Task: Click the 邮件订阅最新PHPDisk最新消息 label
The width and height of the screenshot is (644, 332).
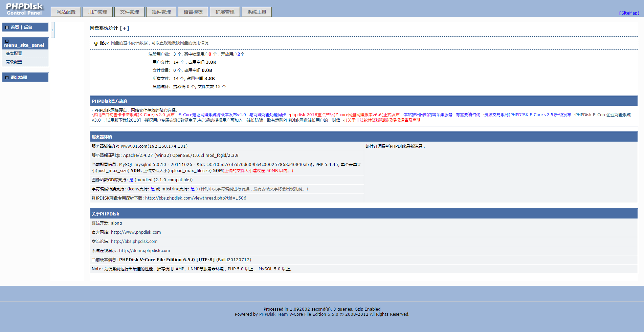Action: [x=395, y=146]
